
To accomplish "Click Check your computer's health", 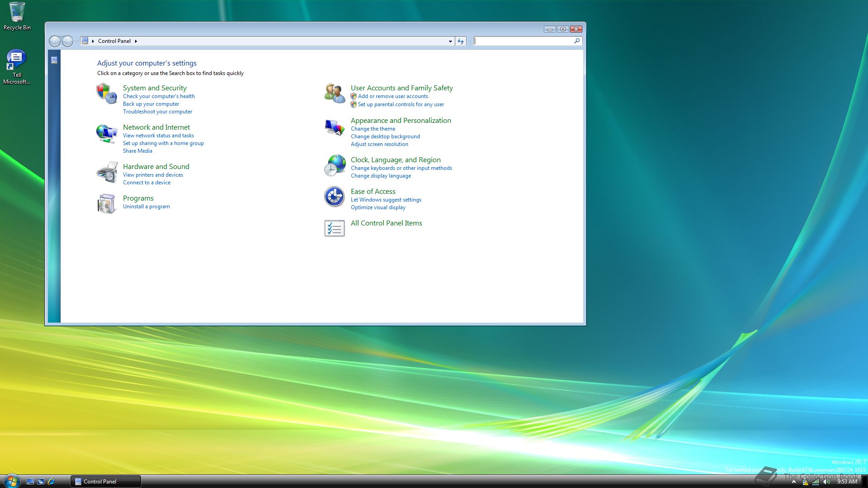I will click(x=159, y=96).
